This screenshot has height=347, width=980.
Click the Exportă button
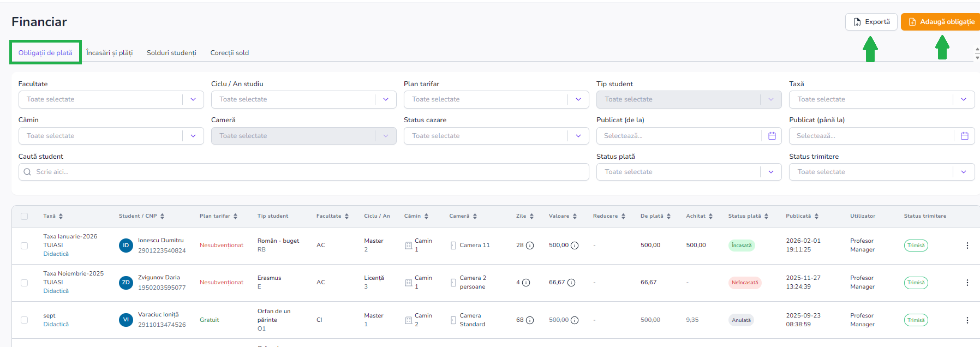click(x=871, y=22)
